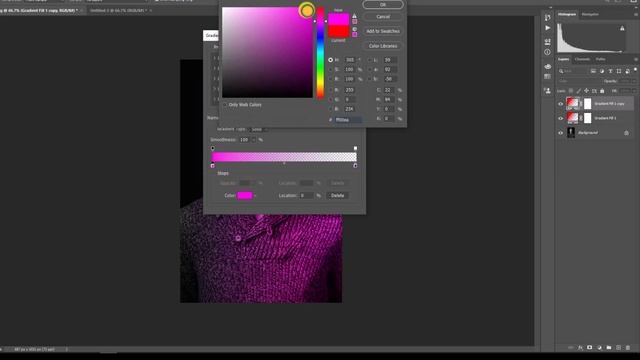Click the out-of-gamut warning triangle icon

[354, 16]
